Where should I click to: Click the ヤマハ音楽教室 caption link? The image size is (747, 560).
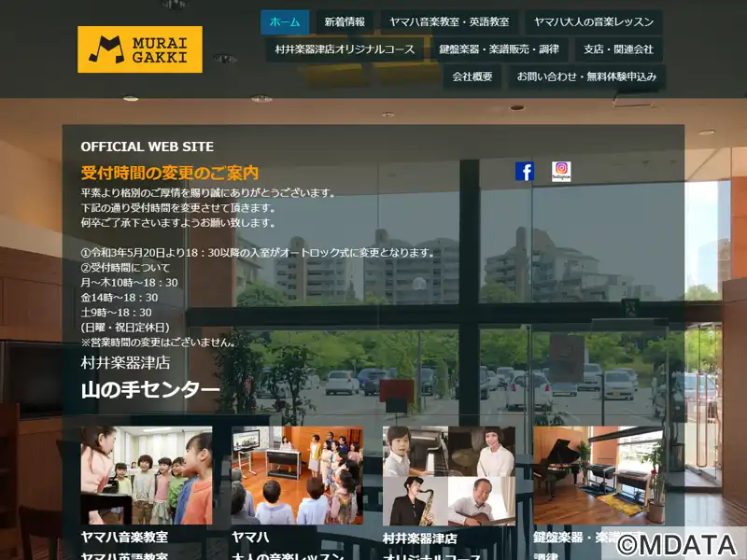tap(124, 538)
